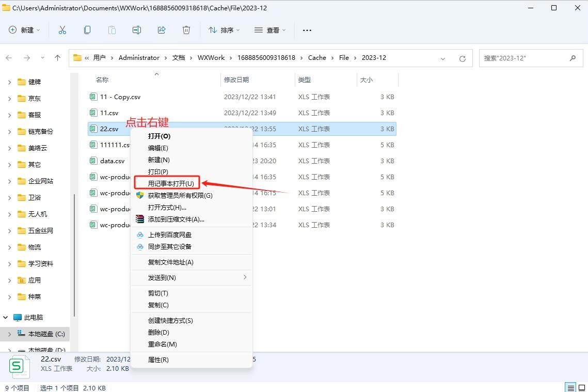Screen dimensions: 588x392
Task: Click the Copy icon in toolbar
Action: pyautogui.click(x=87, y=30)
